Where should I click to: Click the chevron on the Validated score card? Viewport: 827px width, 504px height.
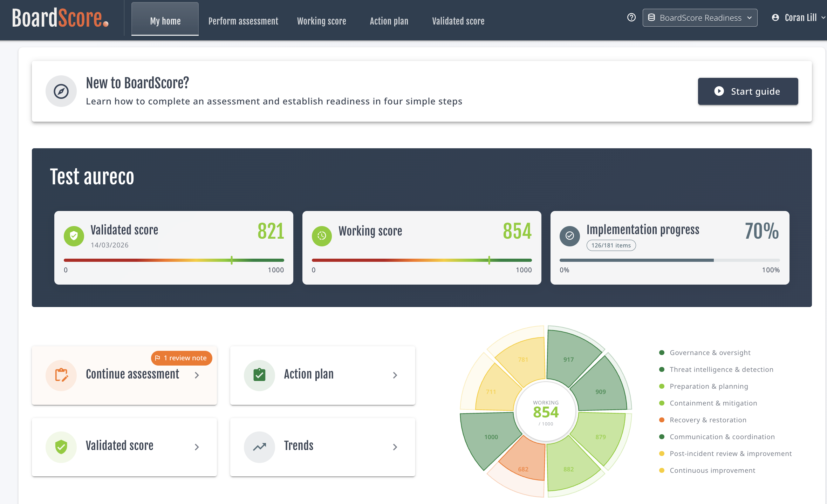coord(197,447)
